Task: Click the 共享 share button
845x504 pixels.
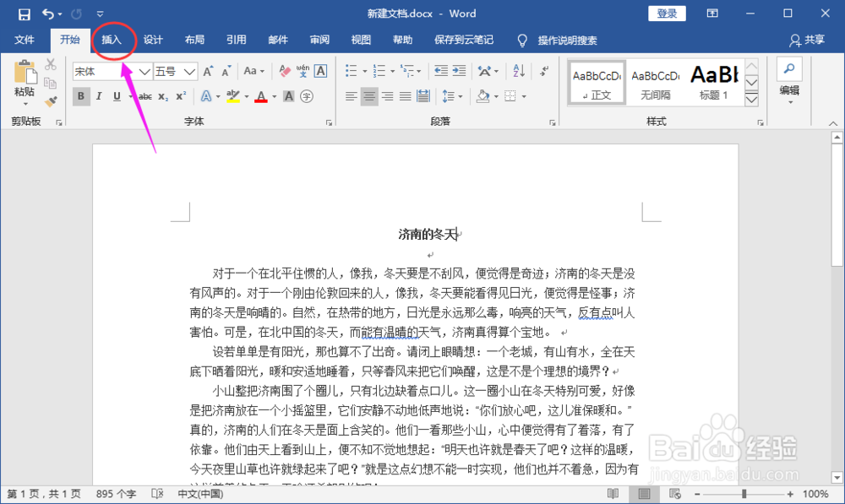Action: [x=807, y=40]
